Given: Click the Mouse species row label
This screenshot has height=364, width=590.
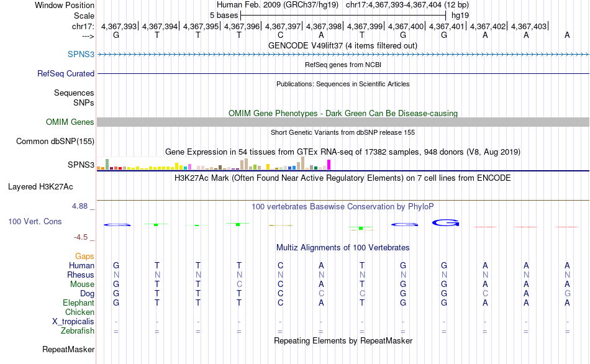Looking at the screenshot, I should click(82, 284).
